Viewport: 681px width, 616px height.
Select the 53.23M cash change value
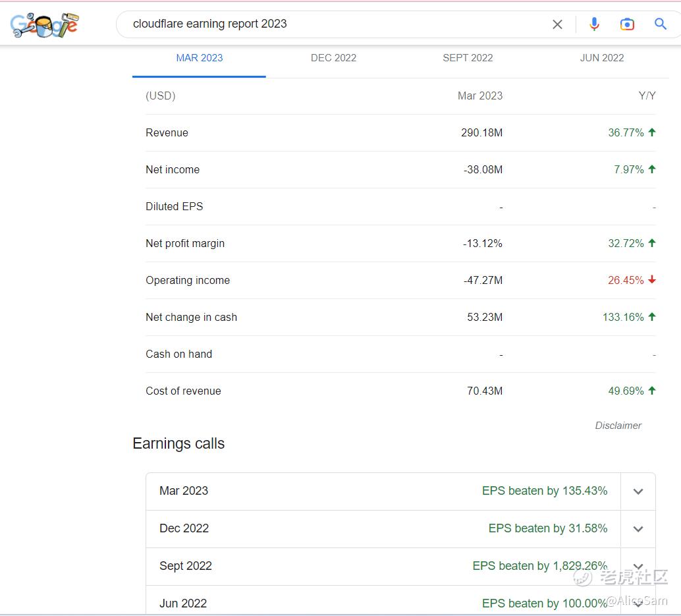tap(485, 318)
